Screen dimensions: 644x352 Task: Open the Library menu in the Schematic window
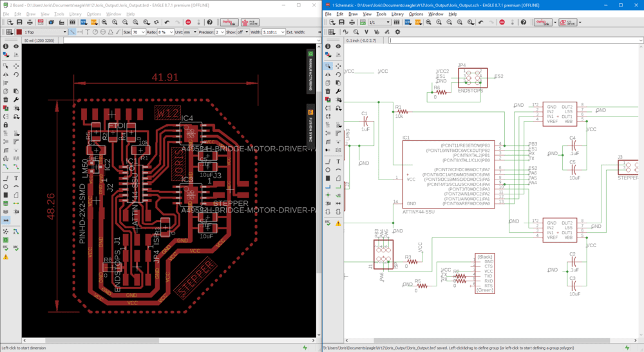[397, 14]
